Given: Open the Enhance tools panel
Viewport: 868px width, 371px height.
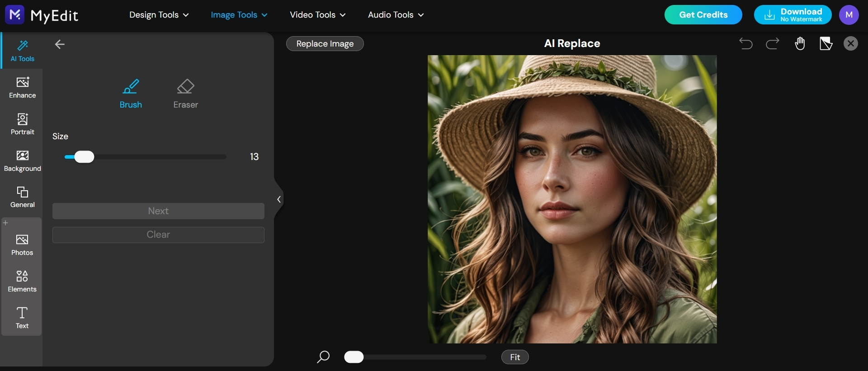Looking at the screenshot, I should pos(22,88).
